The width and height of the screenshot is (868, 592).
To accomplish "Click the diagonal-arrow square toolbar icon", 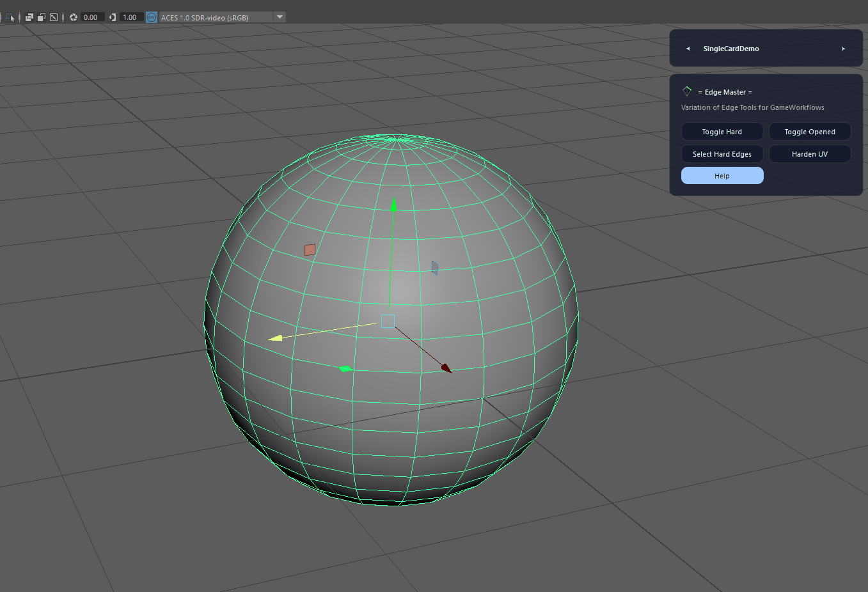I will pyautogui.click(x=54, y=17).
